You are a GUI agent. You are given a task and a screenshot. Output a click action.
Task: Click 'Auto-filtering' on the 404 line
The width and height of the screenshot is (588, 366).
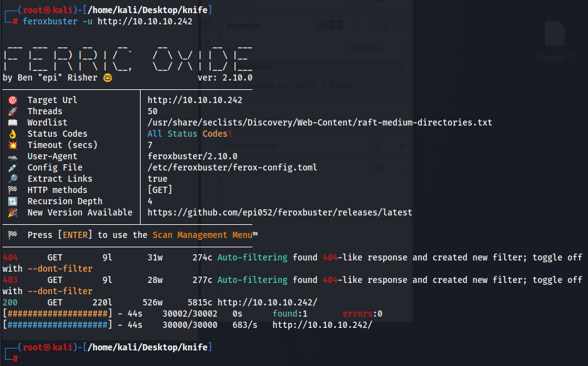(x=252, y=257)
